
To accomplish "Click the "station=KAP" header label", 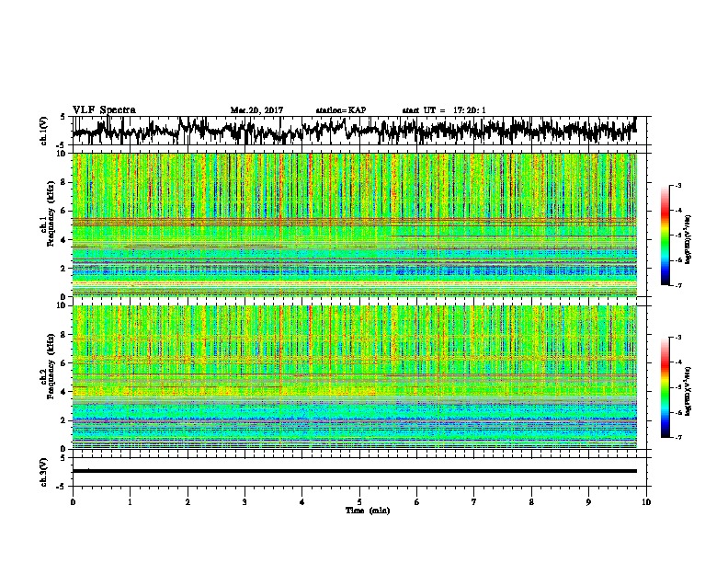I will coord(341,110).
